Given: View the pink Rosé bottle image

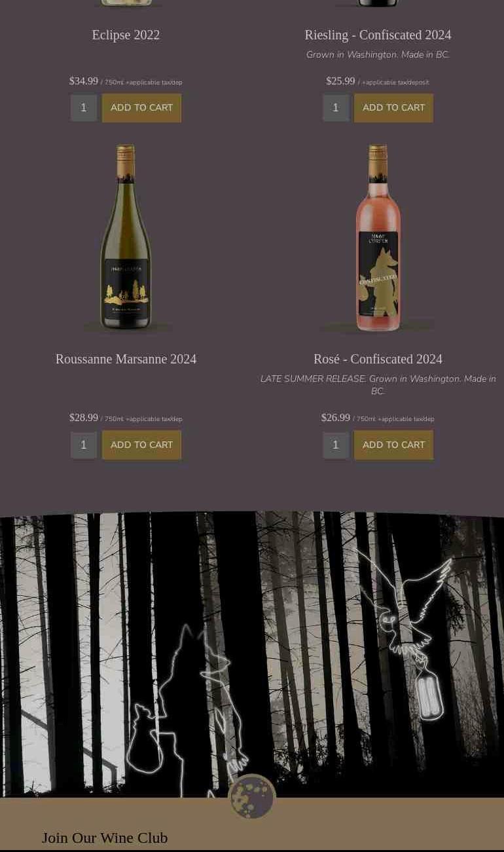Looking at the screenshot, I should [378, 238].
